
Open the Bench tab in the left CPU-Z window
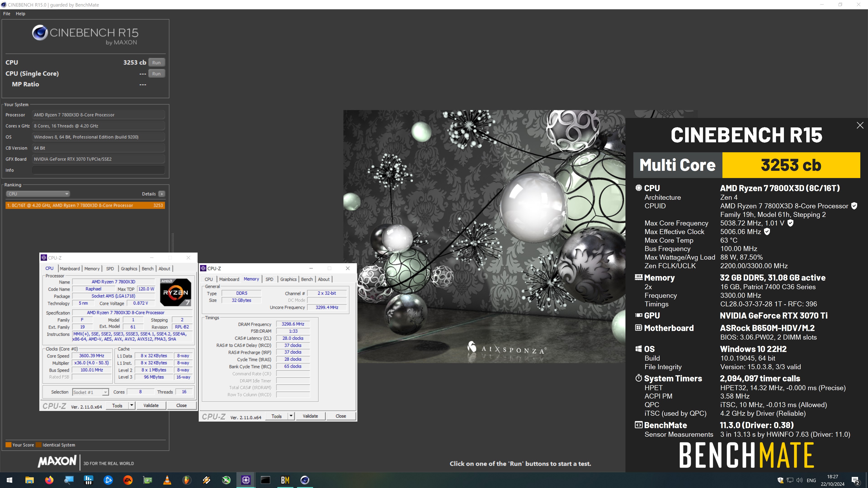[148, 268]
